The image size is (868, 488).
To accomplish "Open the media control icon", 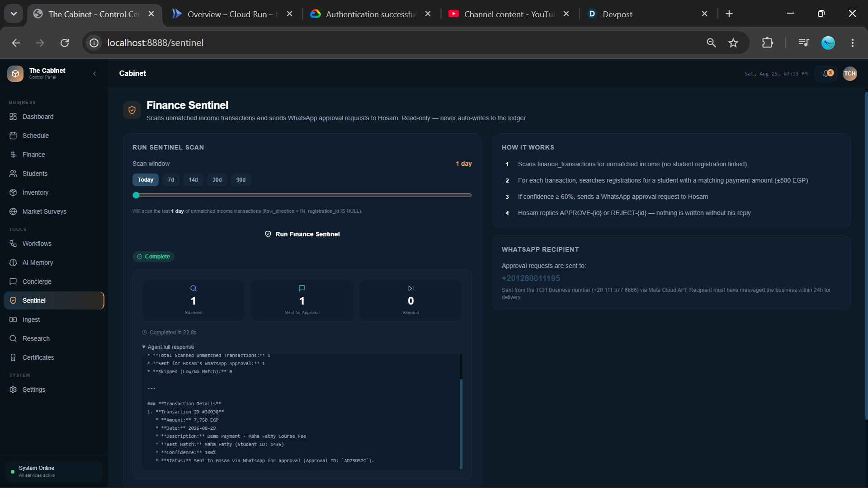I will click(804, 43).
